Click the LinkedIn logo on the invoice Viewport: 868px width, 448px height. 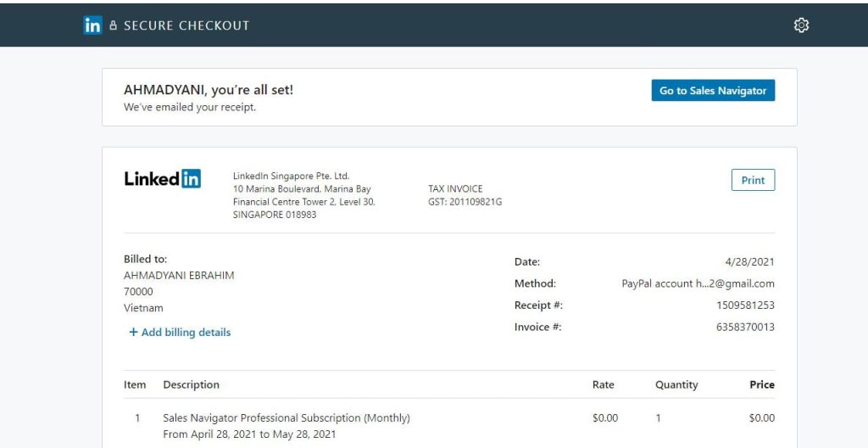click(163, 178)
